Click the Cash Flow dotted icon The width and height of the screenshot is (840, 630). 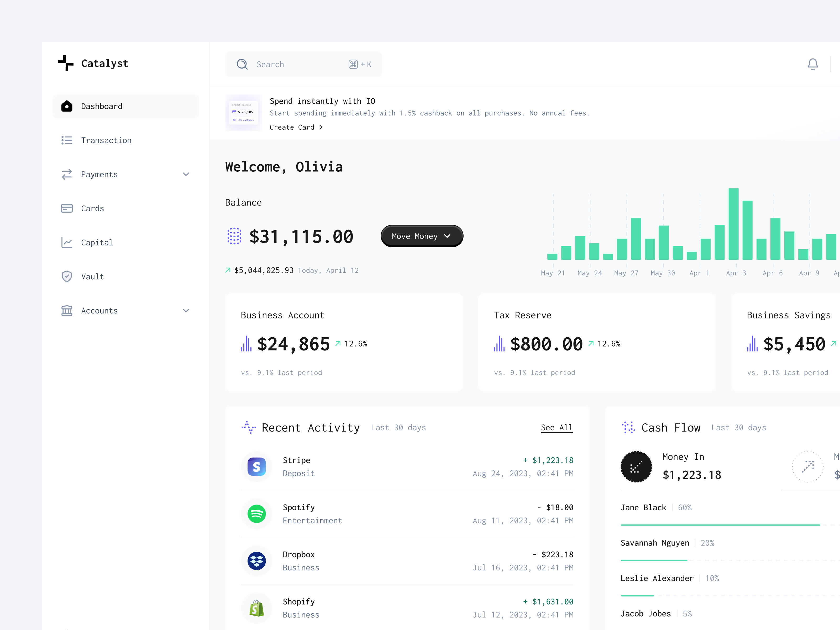click(628, 427)
